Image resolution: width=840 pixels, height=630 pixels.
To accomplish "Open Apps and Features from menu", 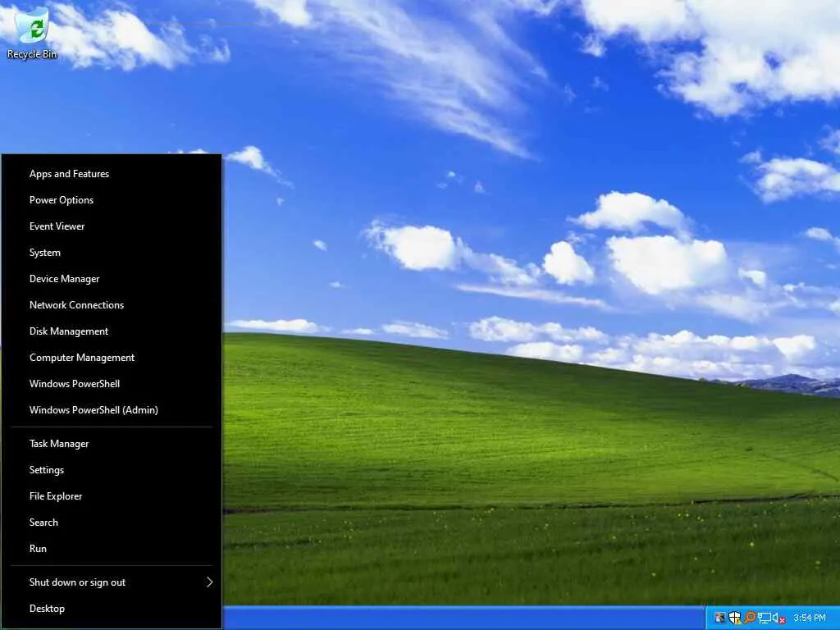I will [112, 174].
